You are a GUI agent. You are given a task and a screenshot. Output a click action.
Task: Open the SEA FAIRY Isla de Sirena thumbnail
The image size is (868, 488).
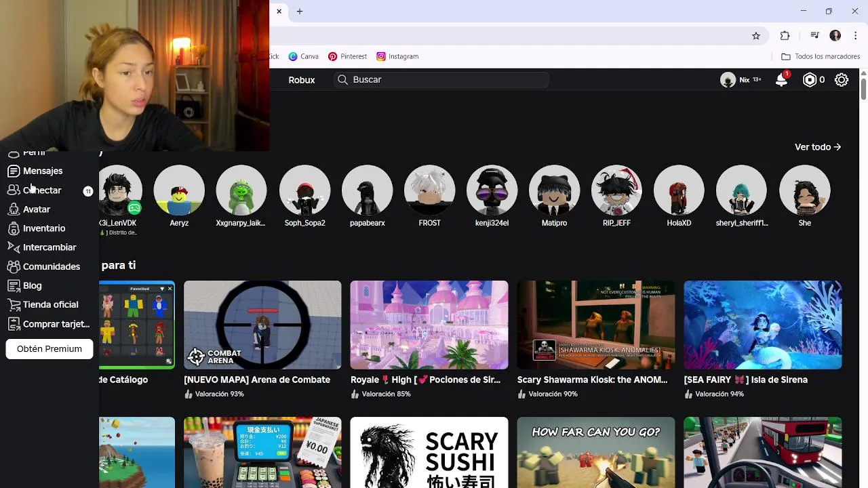click(x=763, y=325)
